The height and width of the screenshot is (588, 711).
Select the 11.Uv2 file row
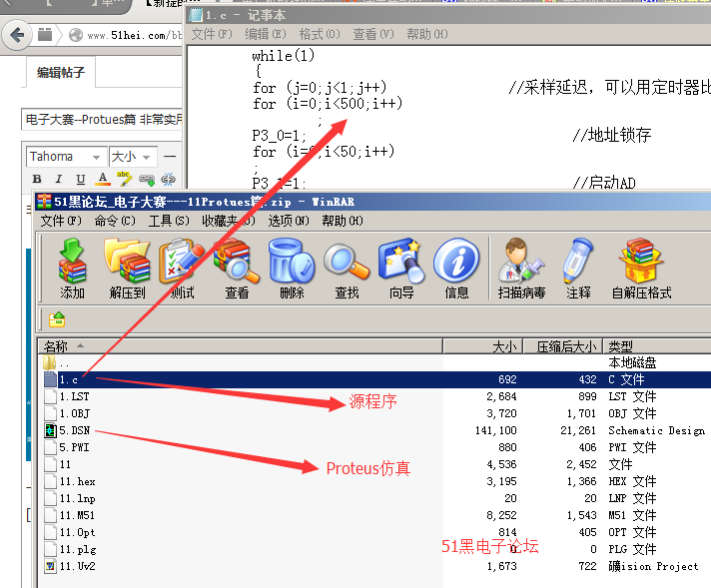(x=376, y=566)
